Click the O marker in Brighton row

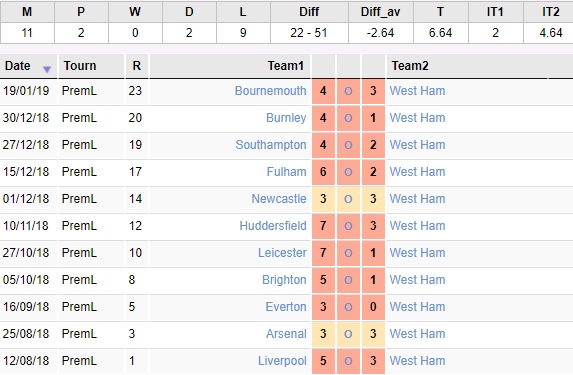click(348, 280)
